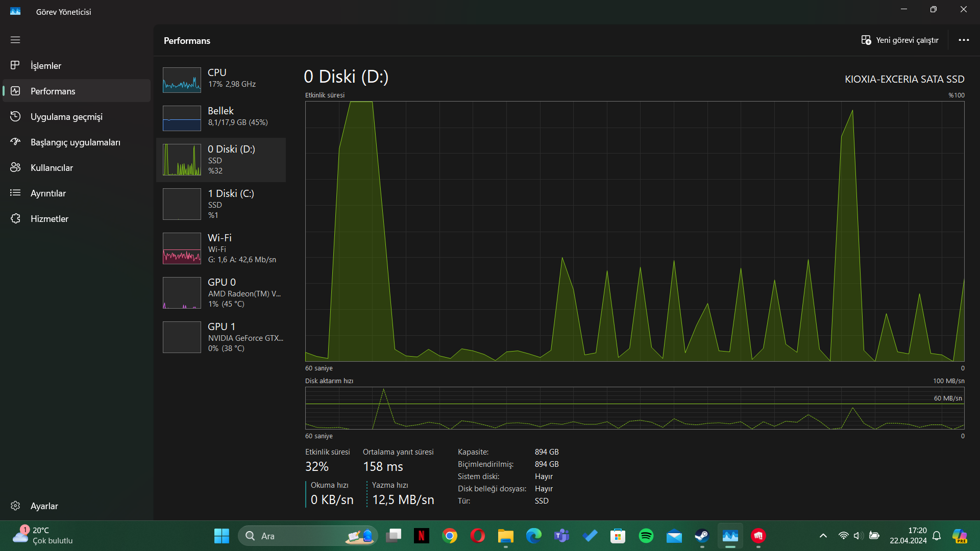Toggle the hamburger navigation menu
The height and width of the screenshot is (551, 980).
(15, 40)
